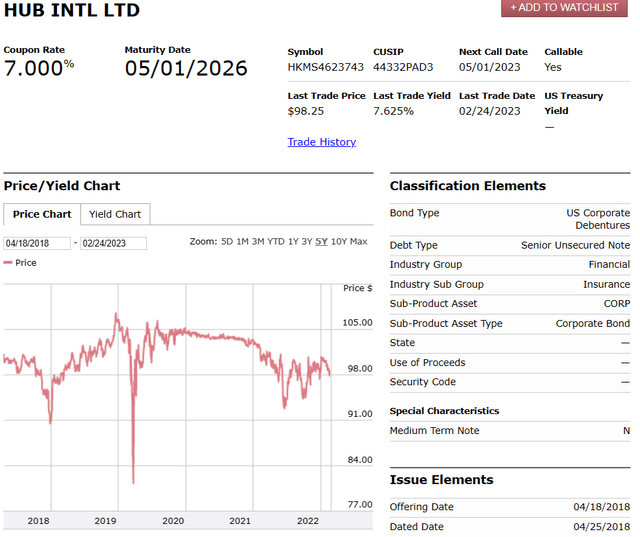Image resolution: width=640 pixels, height=537 pixels.
Task: Set chart zoom to 3M
Action: (258, 242)
